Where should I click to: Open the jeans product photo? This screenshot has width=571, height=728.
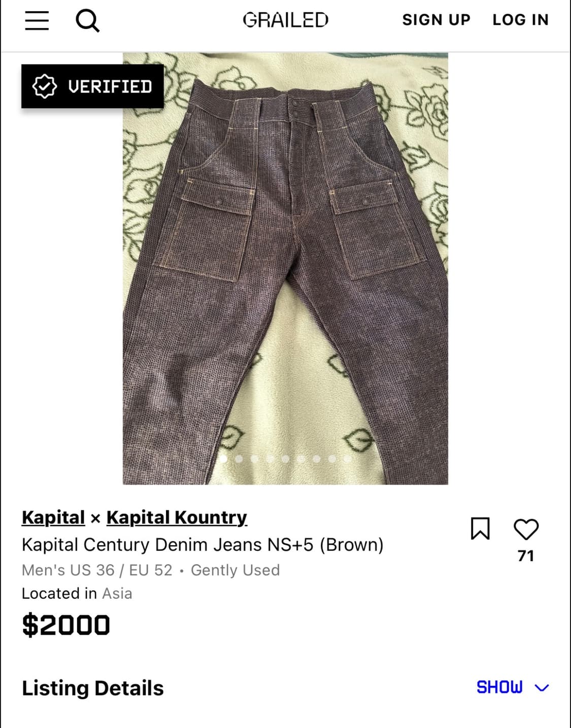pos(285,268)
